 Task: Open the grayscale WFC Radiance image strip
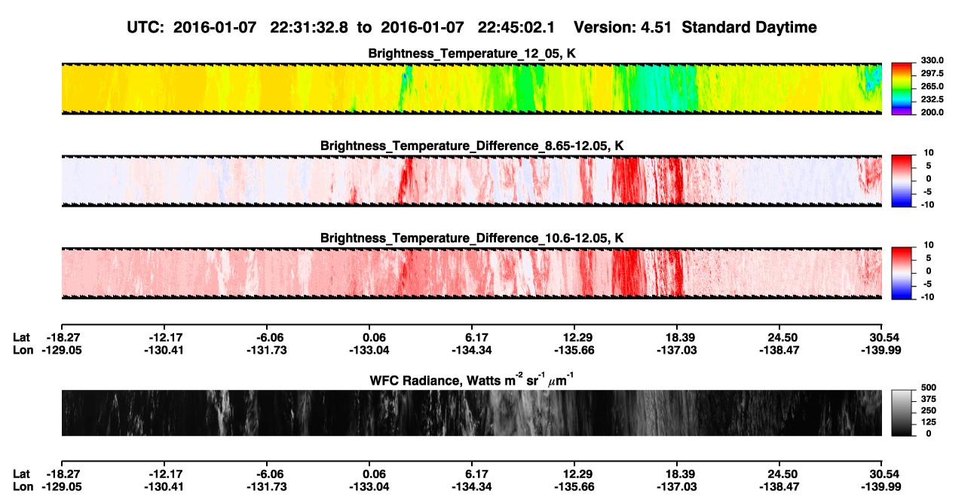(471, 413)
